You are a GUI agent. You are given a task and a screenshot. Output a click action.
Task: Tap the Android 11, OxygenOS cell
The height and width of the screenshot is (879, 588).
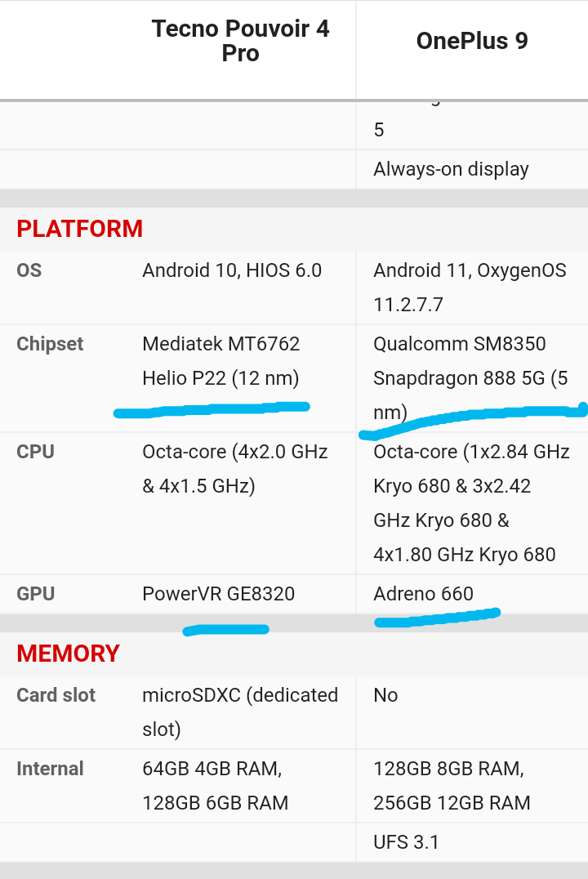[469, 287]
